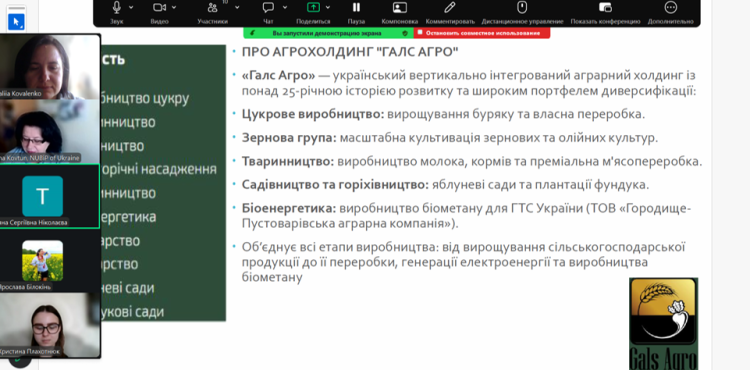Viewport: 750px width, 370px height.
Task: Click the bold text Цукрове виробництво:
Action: pyautogui.click(x=313, y=114)
